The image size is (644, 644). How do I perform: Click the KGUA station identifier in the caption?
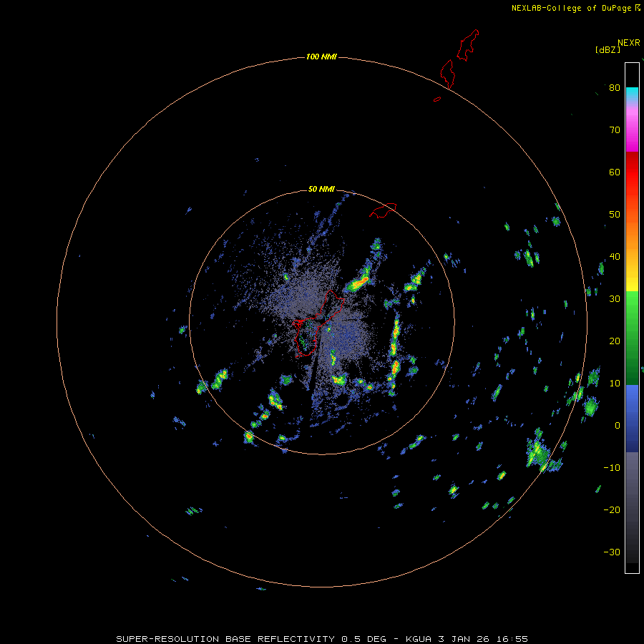419,639
